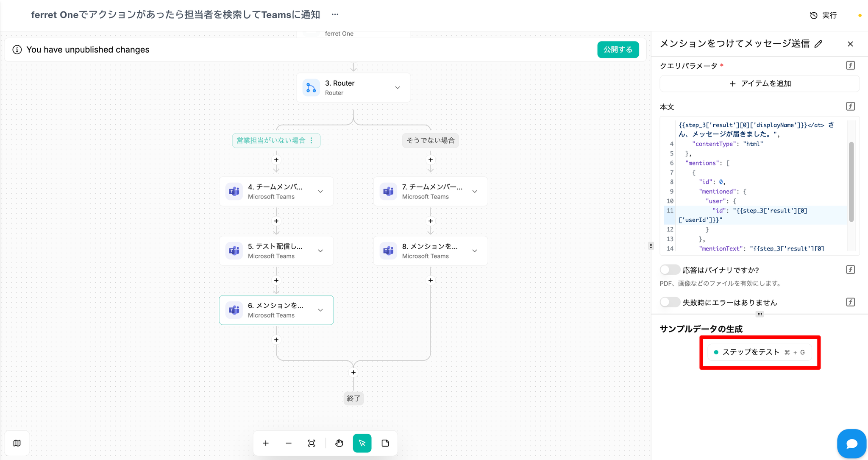Click the fit-to-screen icon in bottom toolbar
Screen dimensions: 868x460
(x=312, y=443)
